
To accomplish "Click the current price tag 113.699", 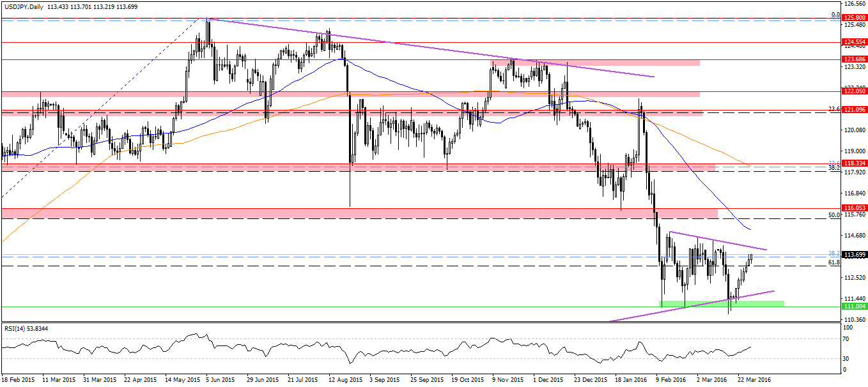I will coord(855,255).
